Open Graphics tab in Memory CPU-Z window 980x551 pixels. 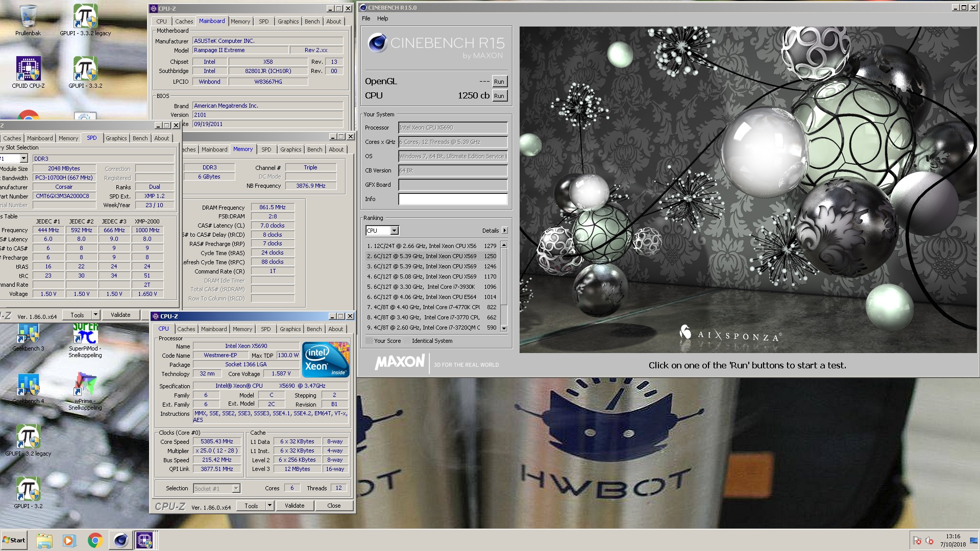(290, 149)
